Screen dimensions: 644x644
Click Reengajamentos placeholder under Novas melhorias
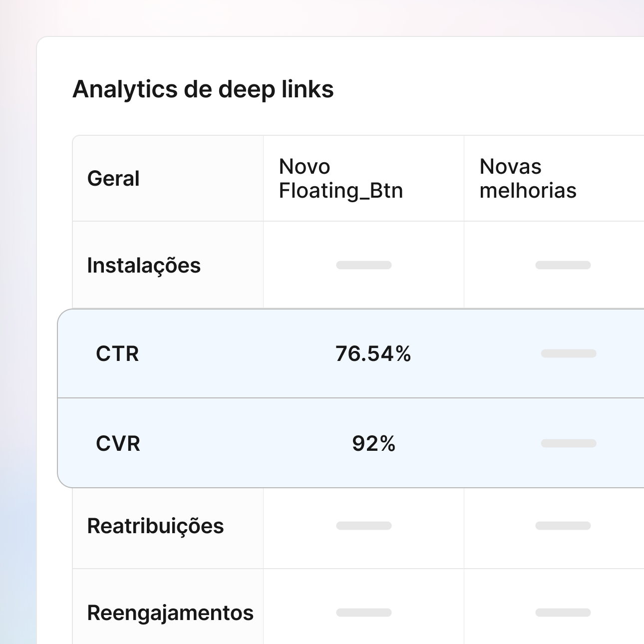tap(563, 613)
